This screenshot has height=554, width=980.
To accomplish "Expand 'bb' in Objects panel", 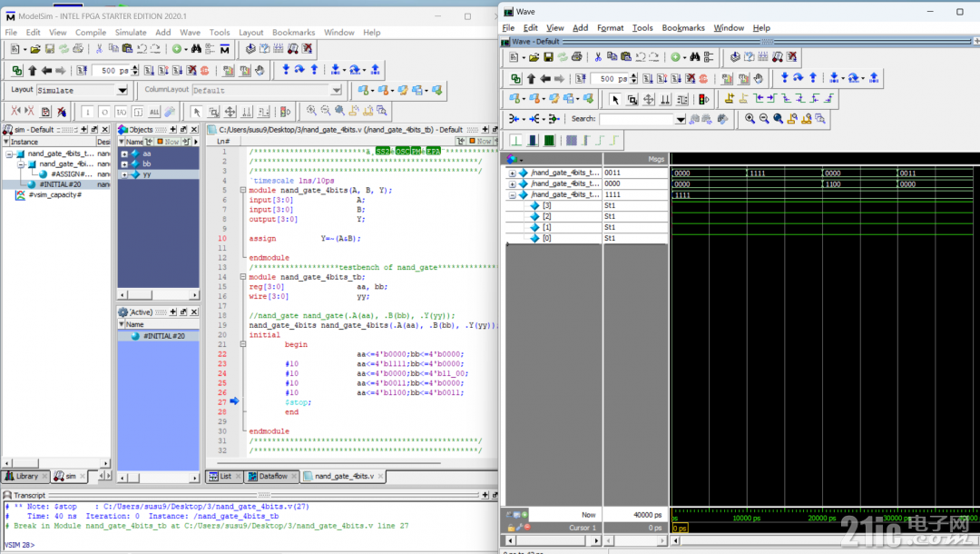I will coord(124,164).
